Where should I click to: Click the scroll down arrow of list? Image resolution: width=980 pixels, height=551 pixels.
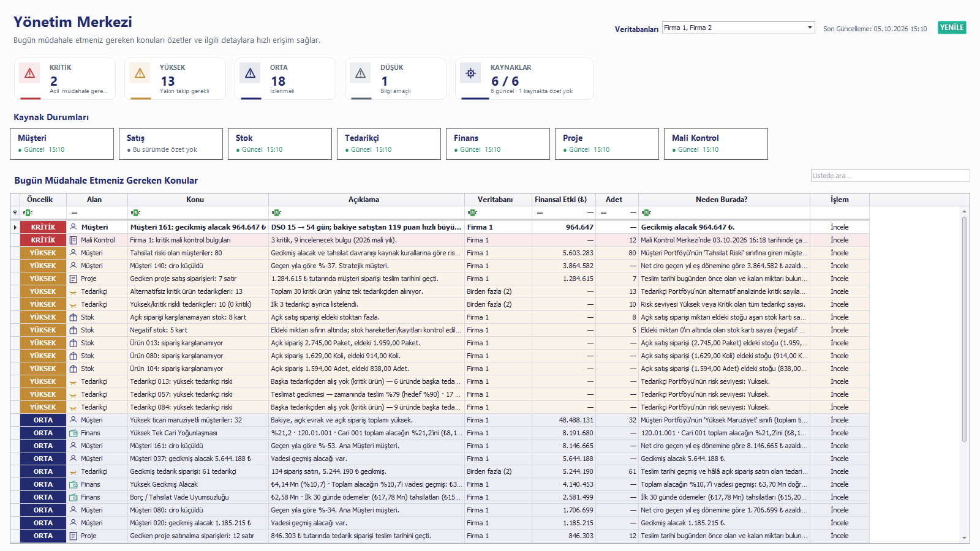(x=965, y=538)
